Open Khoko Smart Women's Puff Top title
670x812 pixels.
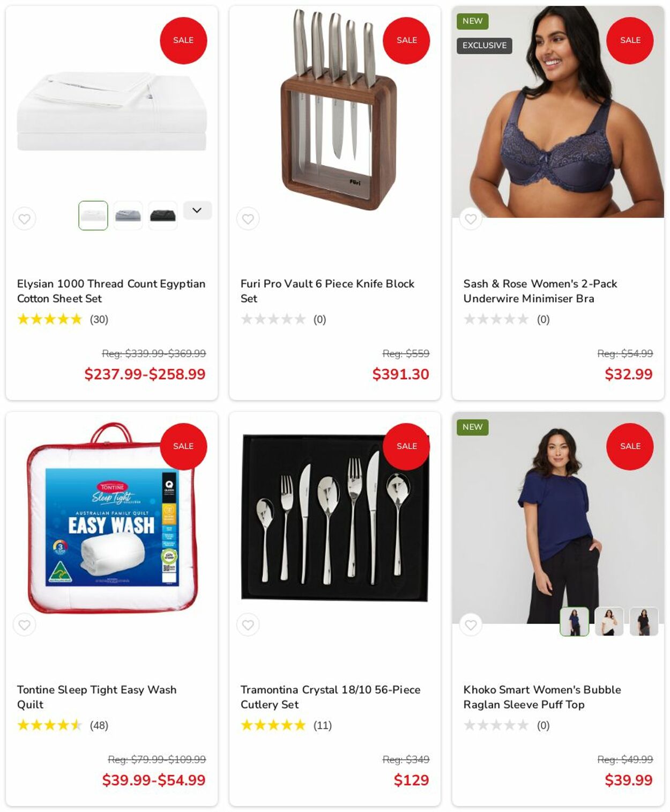(x=542, y=697)
